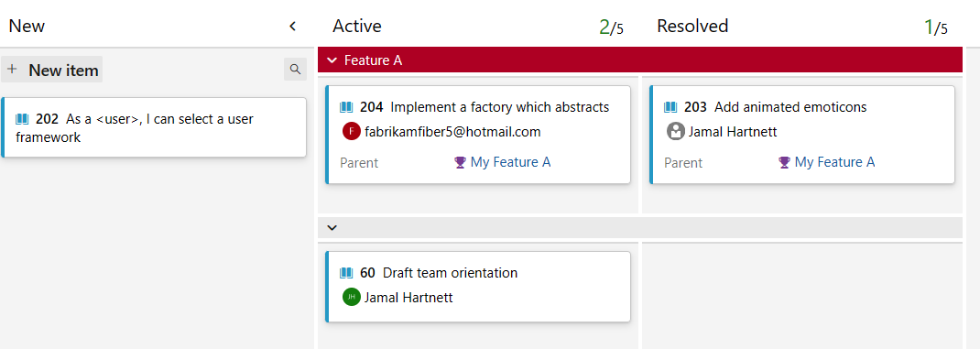
Task: Click the Feature A swimlane title
Action: (x=373, y=60)
